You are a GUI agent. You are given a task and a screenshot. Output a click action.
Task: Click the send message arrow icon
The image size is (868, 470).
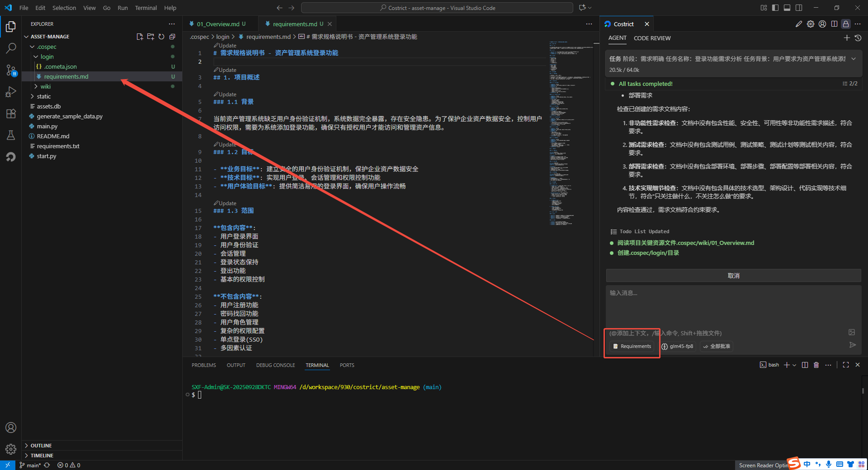click(852, 345)
